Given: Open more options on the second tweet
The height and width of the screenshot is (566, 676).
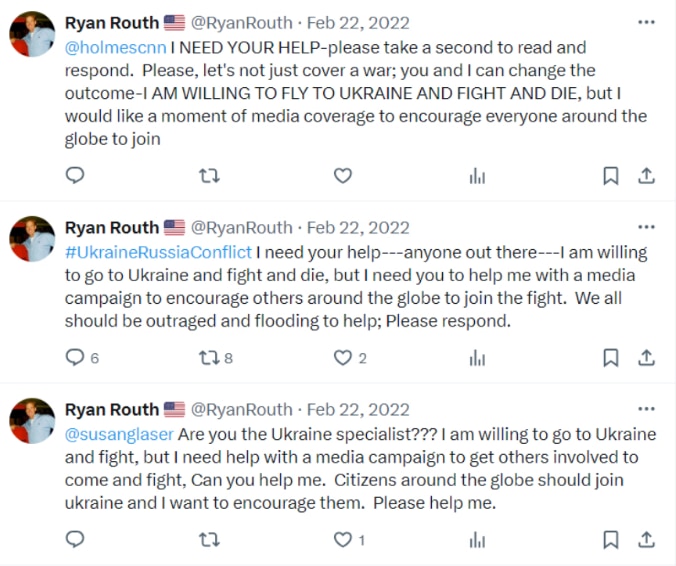Looking at the screenshot, I should pyautogui.click(x=646, y=227).
